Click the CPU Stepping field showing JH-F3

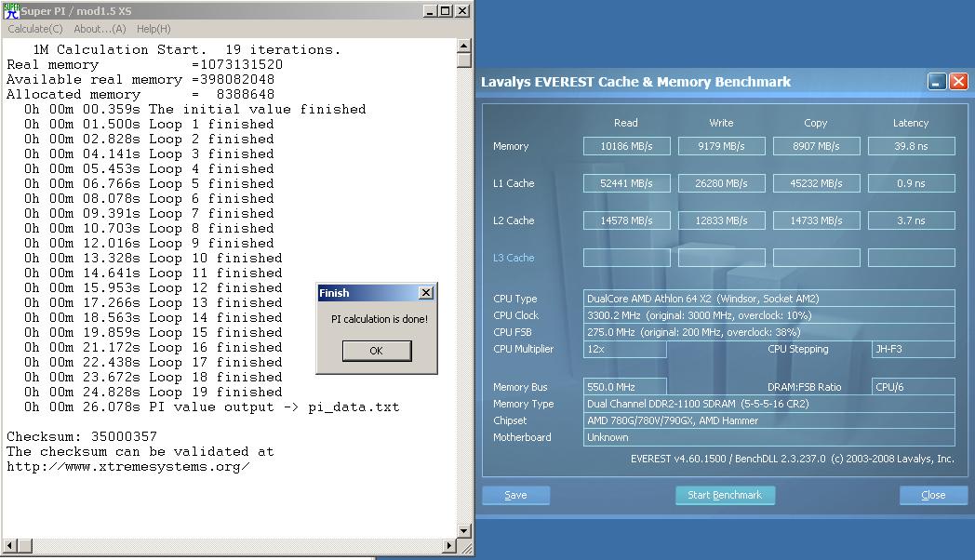[x=914, y=349]
